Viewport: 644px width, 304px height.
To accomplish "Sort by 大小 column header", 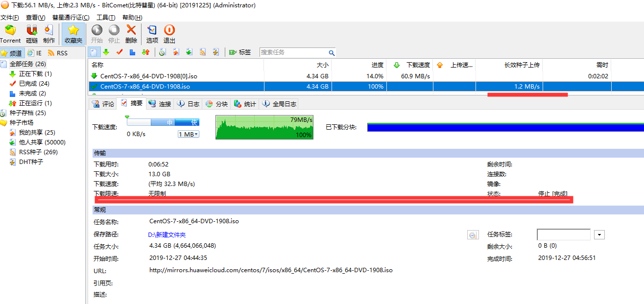I will 298,65.
